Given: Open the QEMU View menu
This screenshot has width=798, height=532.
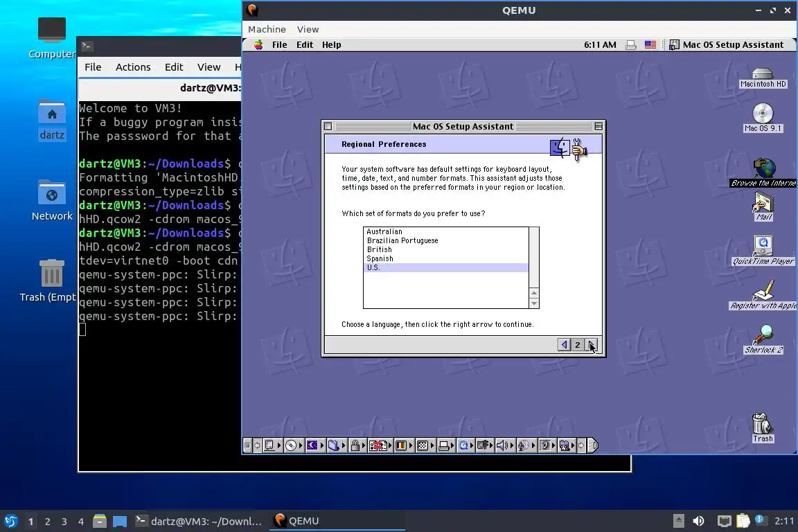Looking at the screenshot, I should (x=308, y=30).
